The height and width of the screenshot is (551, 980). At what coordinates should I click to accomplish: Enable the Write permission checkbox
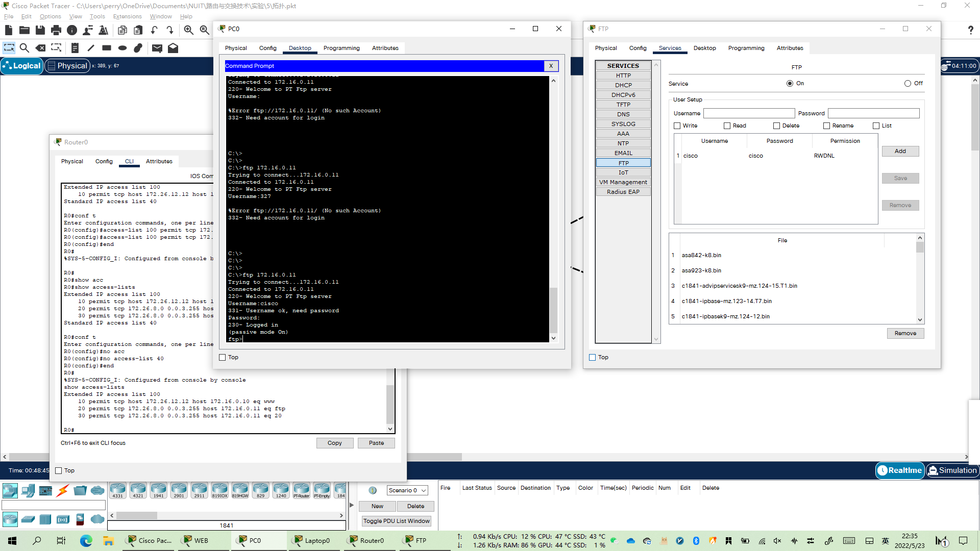tap(677, 126)
